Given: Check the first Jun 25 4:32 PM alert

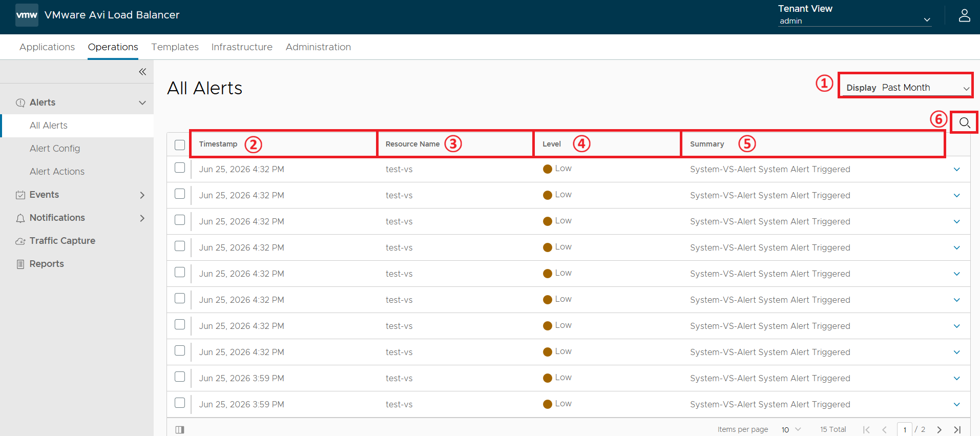Looking at the screenshot, I should coord(180,168).
